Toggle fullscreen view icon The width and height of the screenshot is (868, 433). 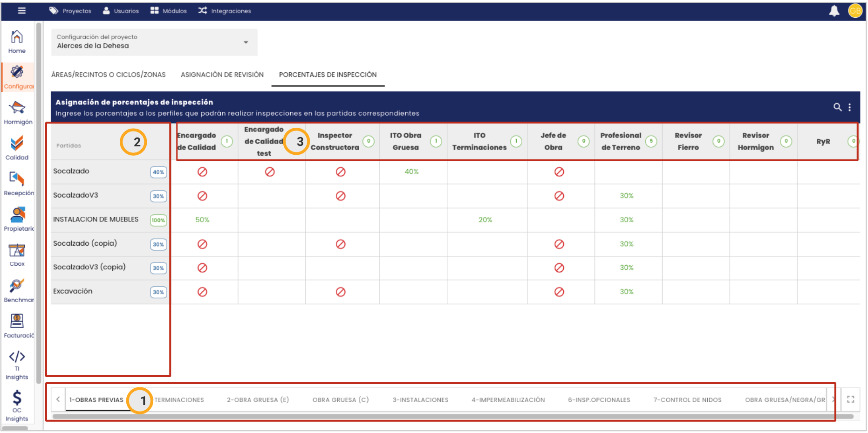click(x=850, y=399)
